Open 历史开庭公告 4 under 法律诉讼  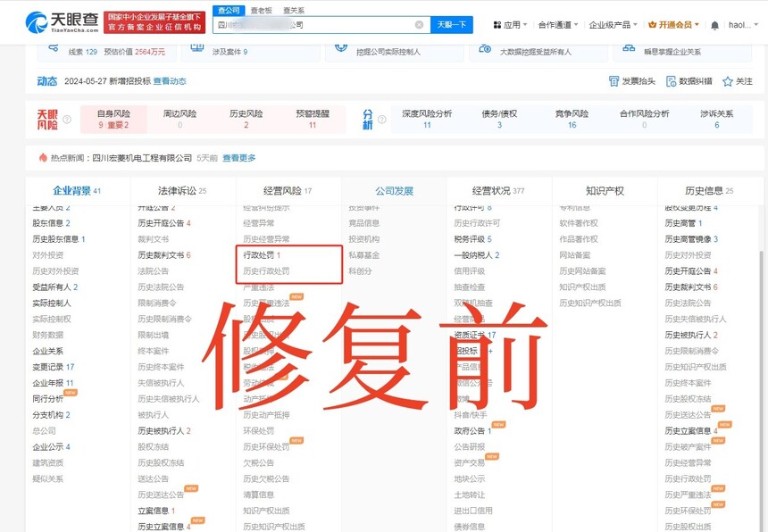(164, 223)
